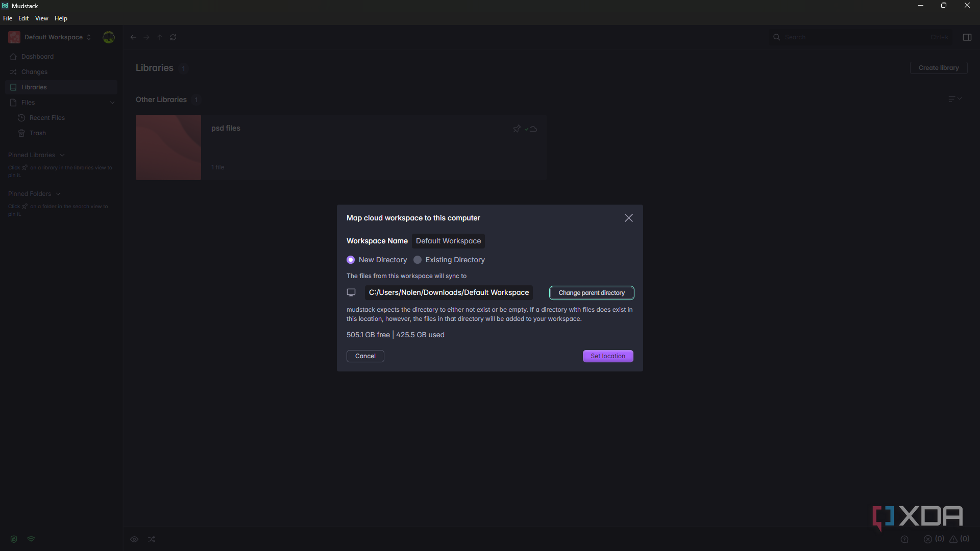Open the Changes view in the sidebar
Image resolution: width=980 pixels, height=551 pixels.
(x=61, y=72)
